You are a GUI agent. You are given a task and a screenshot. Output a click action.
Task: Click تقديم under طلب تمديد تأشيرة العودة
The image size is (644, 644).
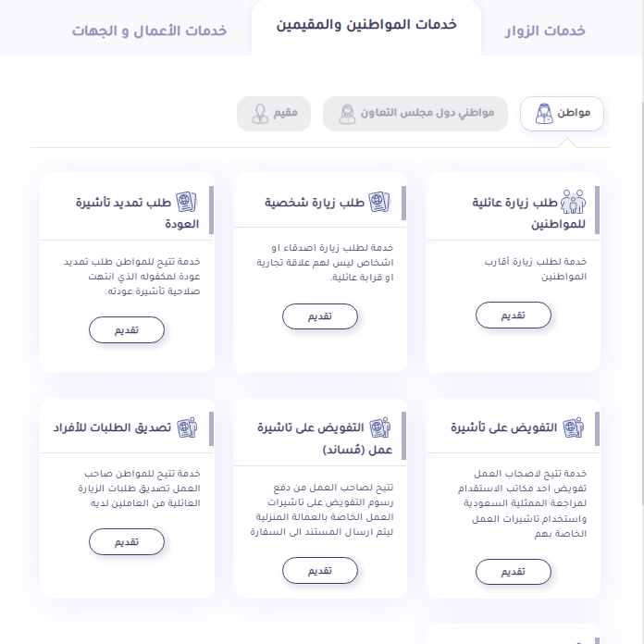127,329
